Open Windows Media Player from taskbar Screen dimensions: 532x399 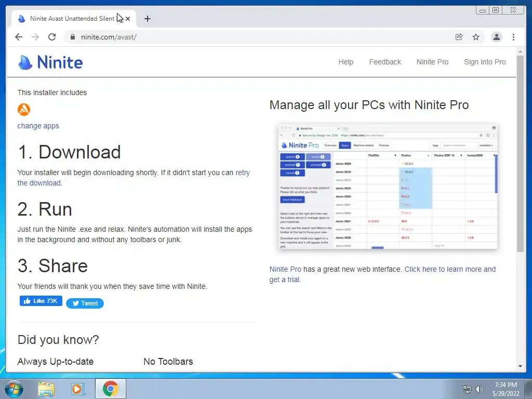click(x=78, y=389)
